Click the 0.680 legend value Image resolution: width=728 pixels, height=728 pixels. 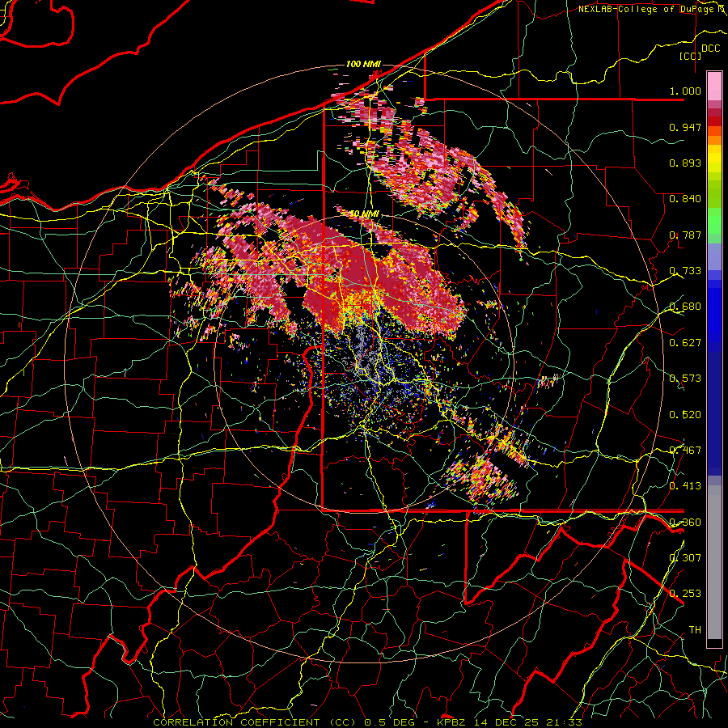685,307
